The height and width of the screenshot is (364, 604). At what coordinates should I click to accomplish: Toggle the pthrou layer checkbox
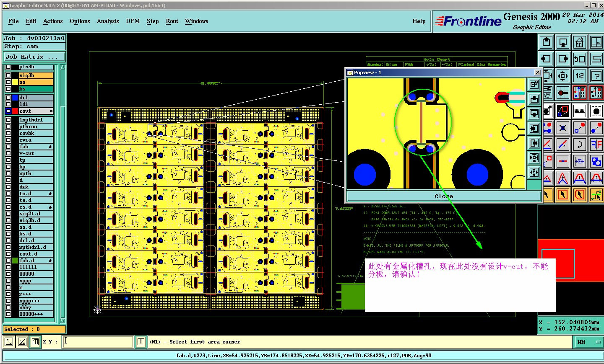tap(8, 126)
